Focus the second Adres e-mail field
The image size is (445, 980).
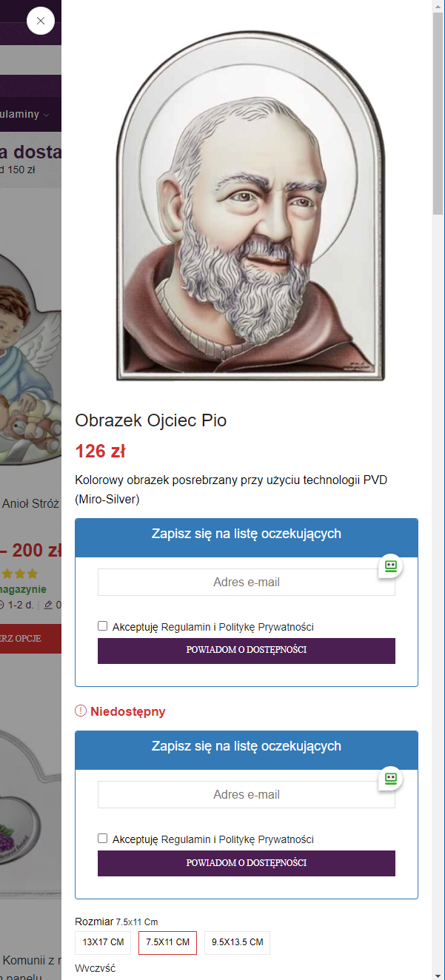pyautogui.click(x=247, y=795)
